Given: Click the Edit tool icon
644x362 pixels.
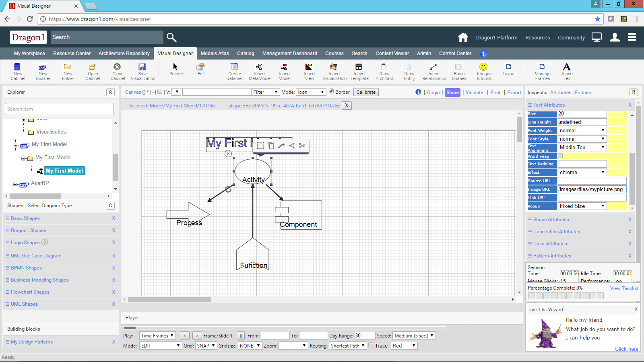Looking at the screenshot, I should pyautogui.click(x=200, y=67).
